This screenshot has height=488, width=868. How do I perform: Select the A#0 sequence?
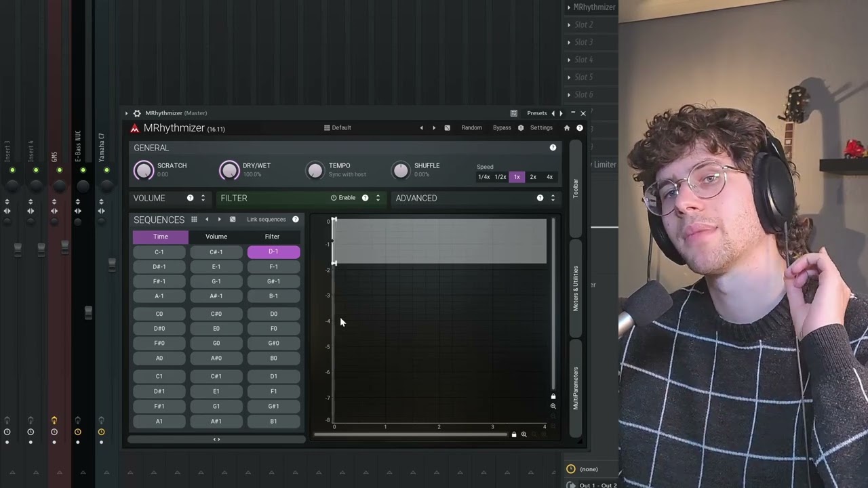point(216,358)
